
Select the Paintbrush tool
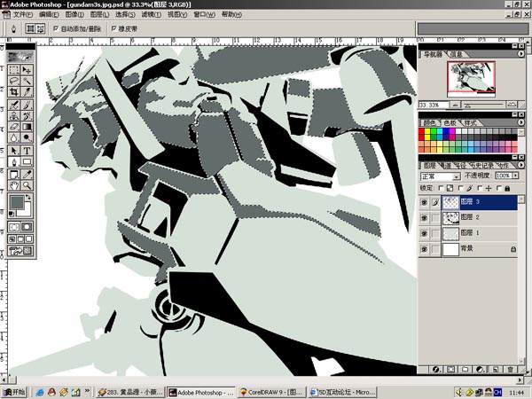point(27,105)
